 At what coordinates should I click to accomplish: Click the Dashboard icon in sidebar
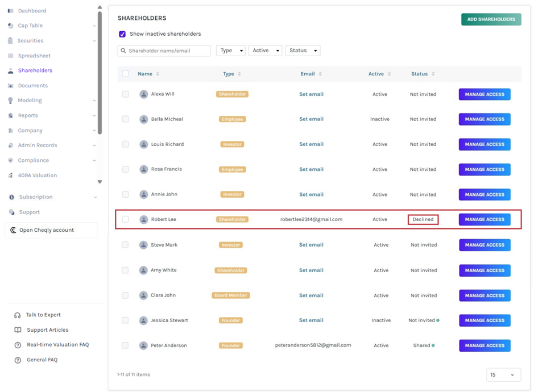click(11, 11)
